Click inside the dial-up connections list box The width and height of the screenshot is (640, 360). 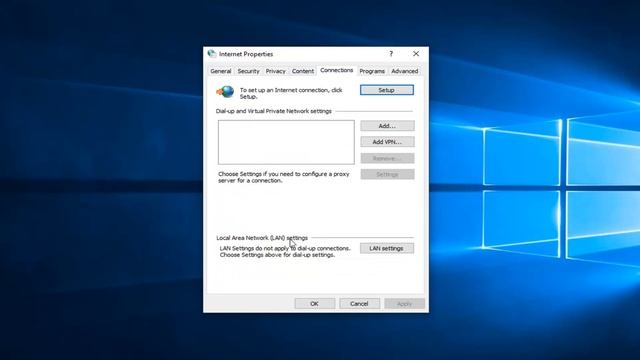[x=286, y=142]
